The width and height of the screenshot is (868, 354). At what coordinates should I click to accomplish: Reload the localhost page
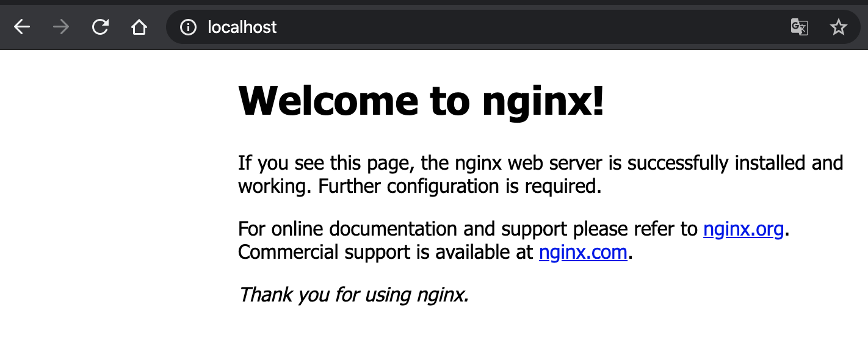[100, 27]
